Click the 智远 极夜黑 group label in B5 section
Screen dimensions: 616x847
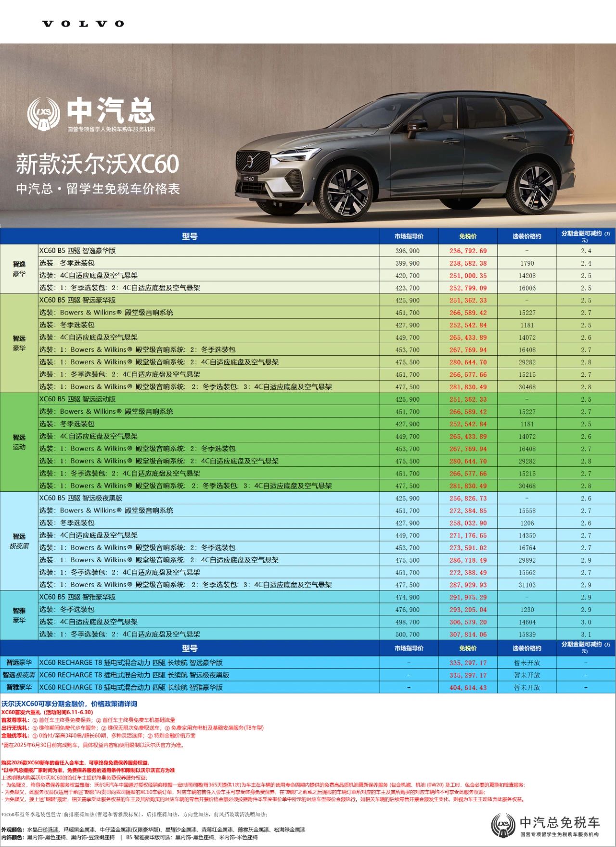click(x=19, y=541)
